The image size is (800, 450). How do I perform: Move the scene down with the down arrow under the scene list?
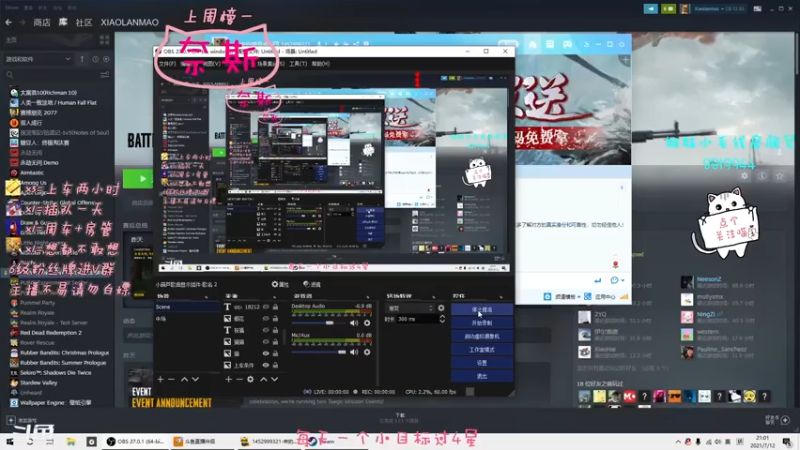pos(195,379)
